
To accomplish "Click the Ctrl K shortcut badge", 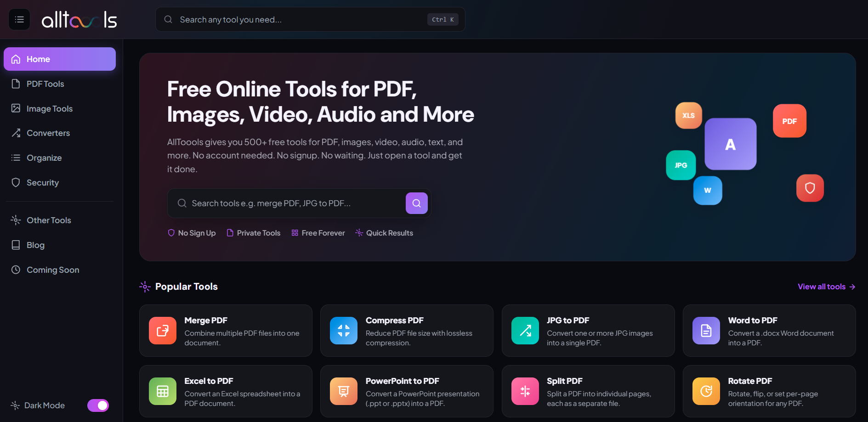I will coord(443,19).
